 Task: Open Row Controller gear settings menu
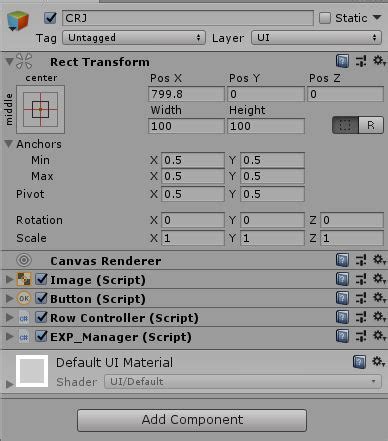point(379,317)
